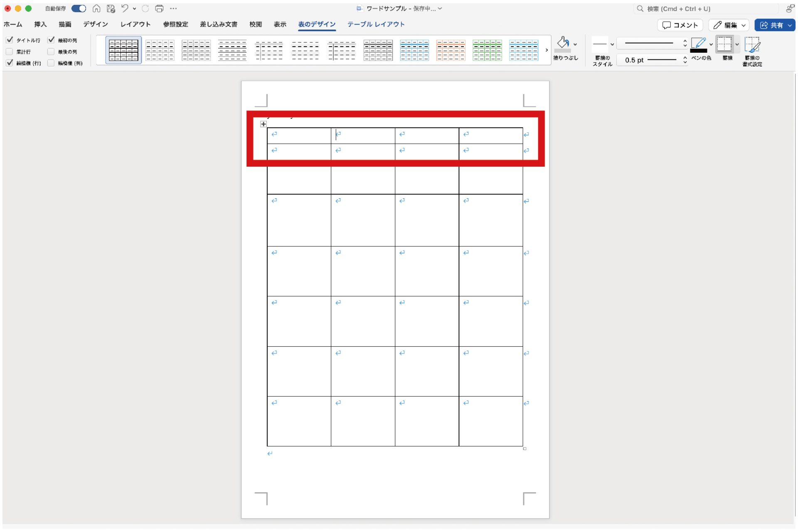The image size is (798, 532).
Task: Switch to the テーブル レイアウト tab
Action: pyautogui.click(x=376, y=24)
